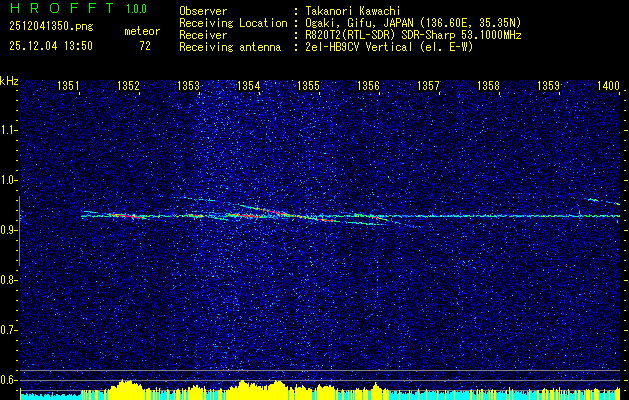Viewport: 629px width, 400px height.
Task: Click the version number 1.0.0
Action: point(136,9)
